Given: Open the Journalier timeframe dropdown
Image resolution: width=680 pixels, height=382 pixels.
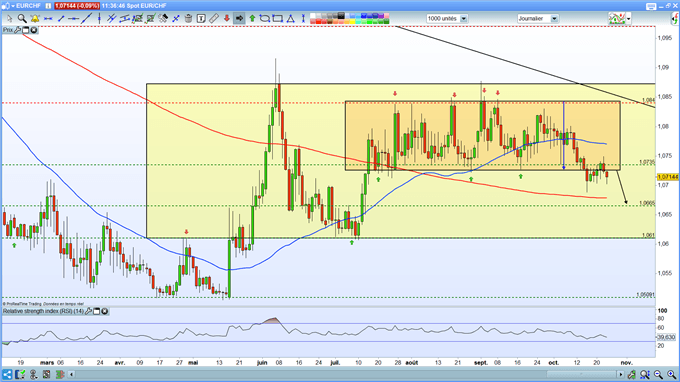Looking at the screenshot, I should 554,19.
